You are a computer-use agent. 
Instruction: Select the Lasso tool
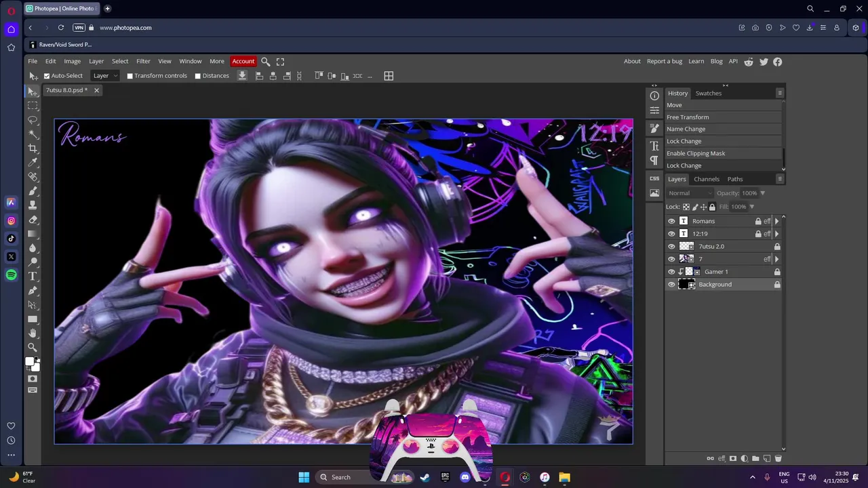[x=33, y=120]
